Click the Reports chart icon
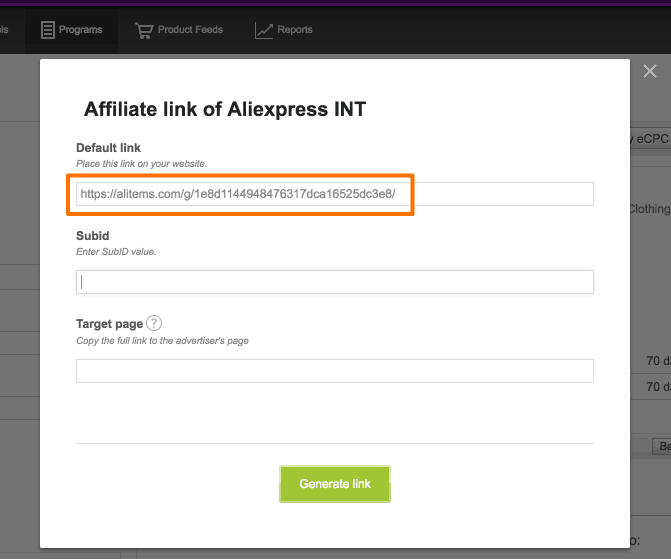671x559 pixels. click(x=264, y=31)
